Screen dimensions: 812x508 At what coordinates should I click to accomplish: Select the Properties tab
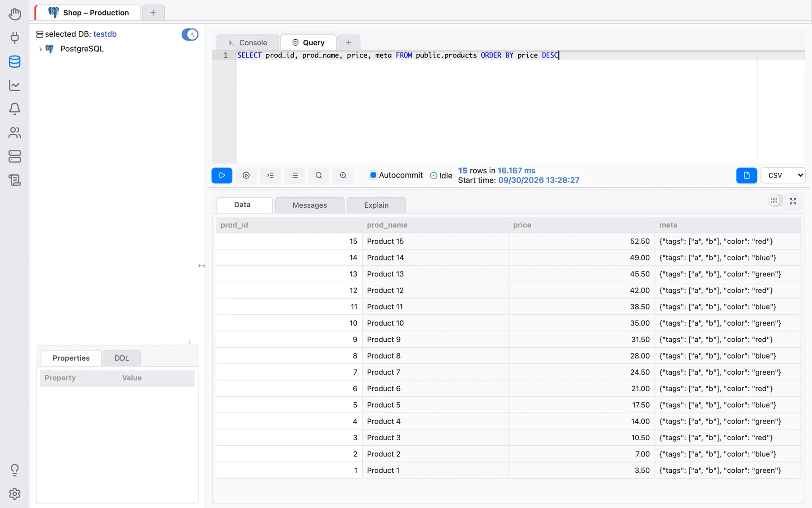point(71,358)
